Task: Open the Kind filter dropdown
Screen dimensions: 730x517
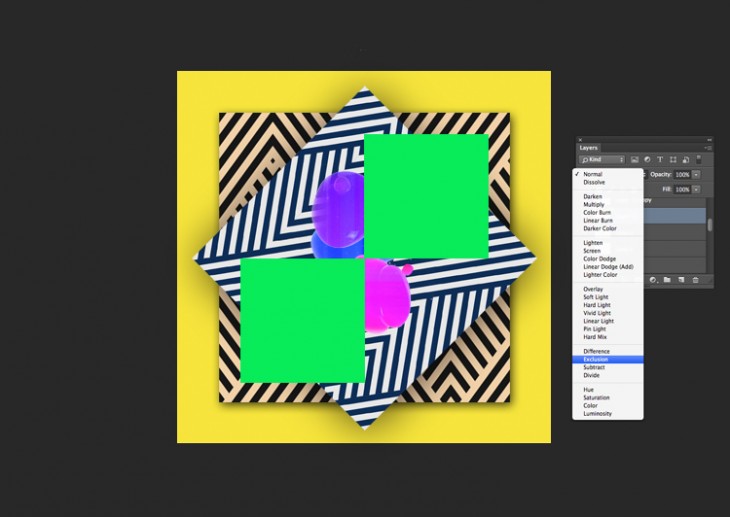Action: click(602, 160)
